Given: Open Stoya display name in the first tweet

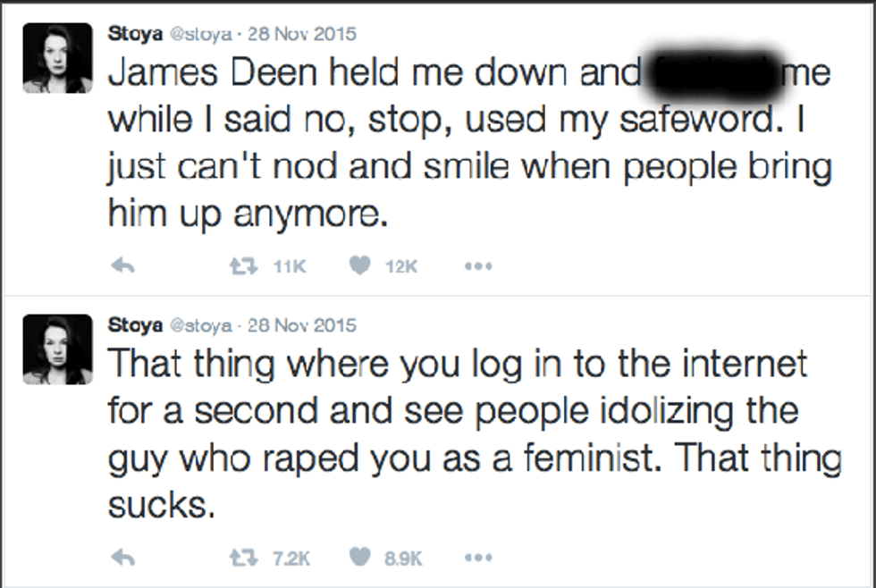Looking at the screenshot, I should coord(134,34).
